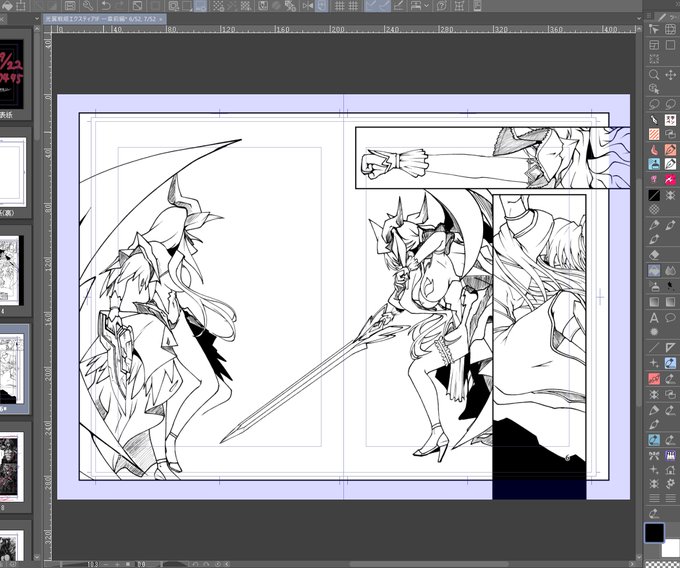Switch to pen-icon tool palette tab
This screenshot has height=568, width=680.
662,16
